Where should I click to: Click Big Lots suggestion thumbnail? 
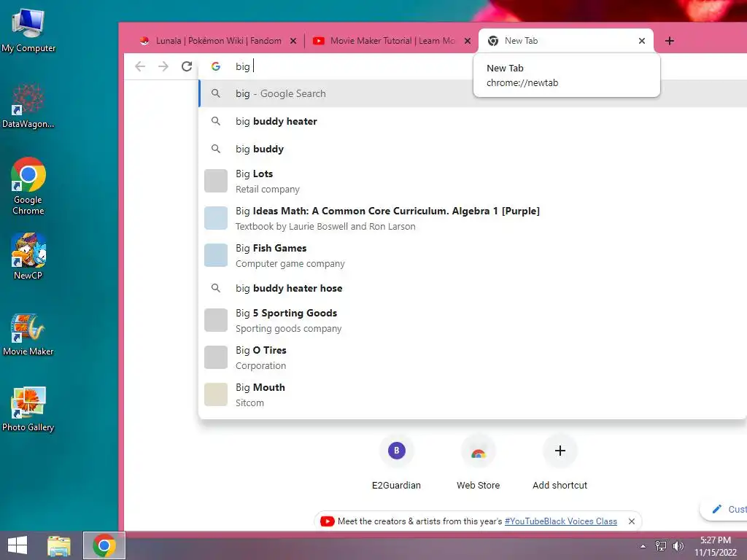216,181
